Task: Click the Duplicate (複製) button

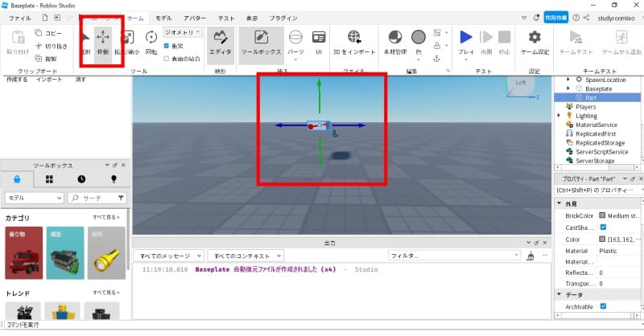Action: [x=46, y=59]
